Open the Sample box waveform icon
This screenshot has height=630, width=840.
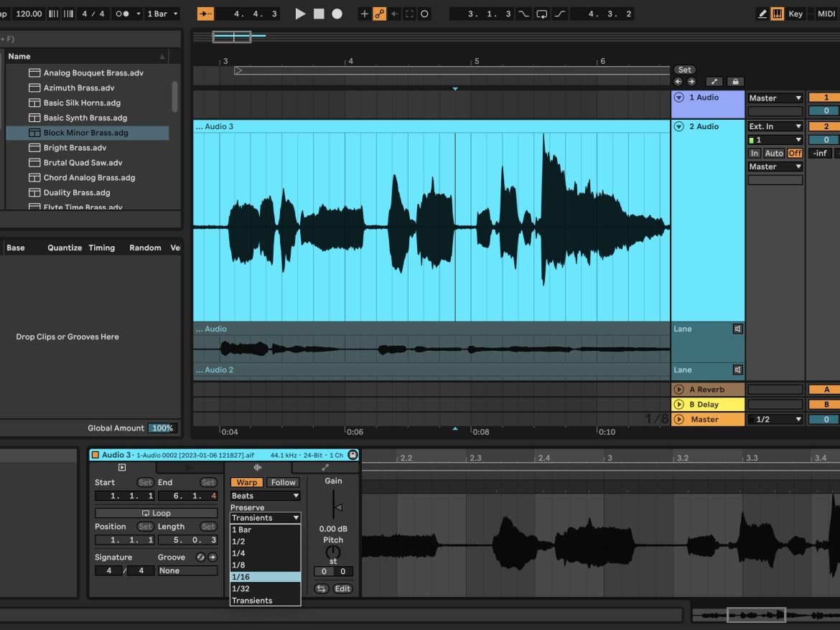(257, 466)
